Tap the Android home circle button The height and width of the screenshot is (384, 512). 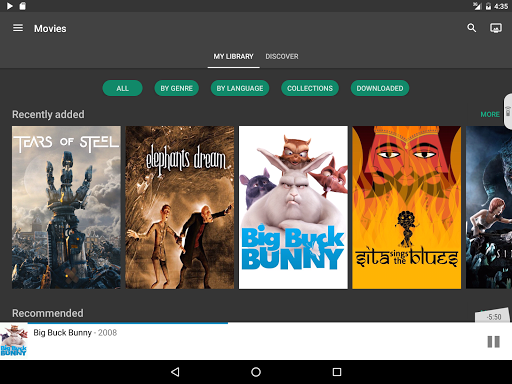(256, 372)
